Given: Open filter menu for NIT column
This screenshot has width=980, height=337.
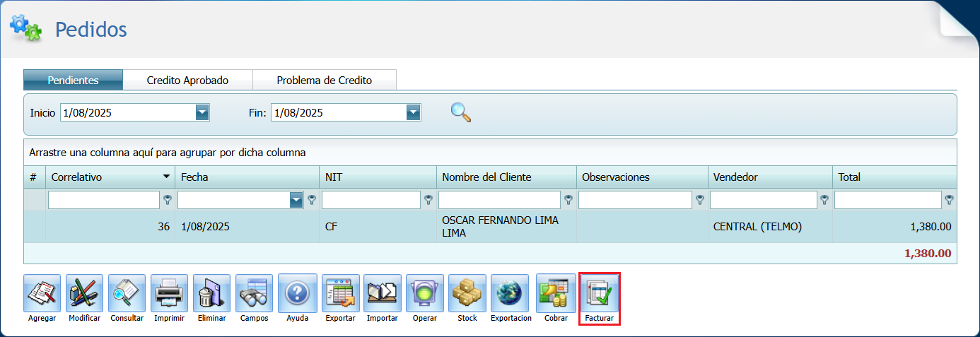Looking at the screenshot, I should 428,200.
